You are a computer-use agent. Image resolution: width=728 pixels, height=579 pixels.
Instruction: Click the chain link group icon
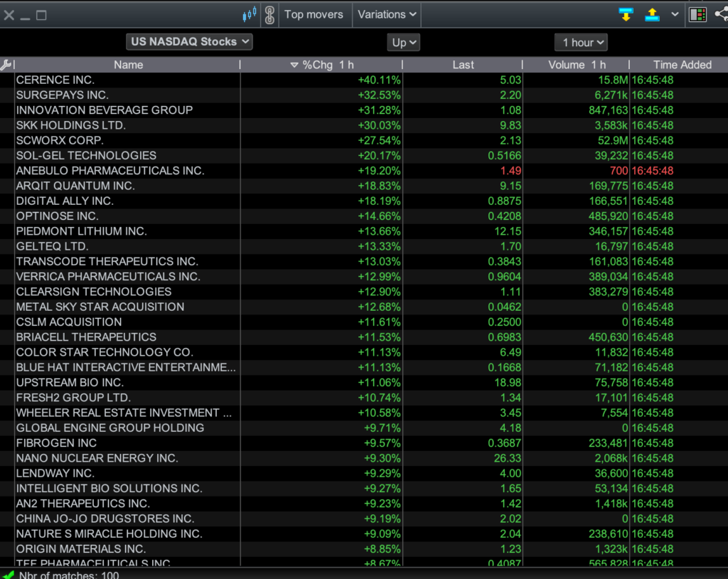point(269,15)
